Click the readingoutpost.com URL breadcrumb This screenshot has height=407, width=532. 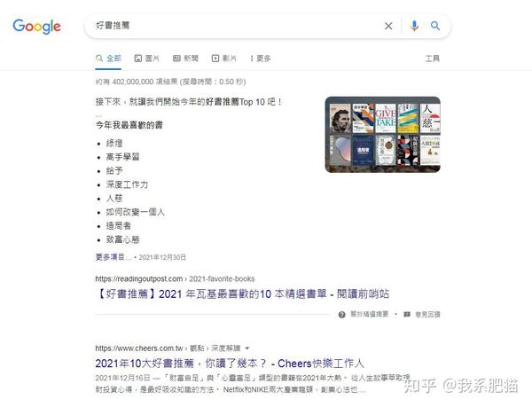tap(175, 278)
